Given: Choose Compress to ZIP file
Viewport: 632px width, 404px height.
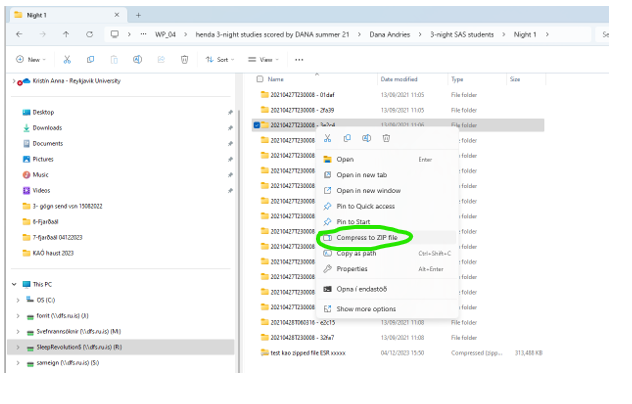Looking at the screenshot, I should tap(369, 238).
